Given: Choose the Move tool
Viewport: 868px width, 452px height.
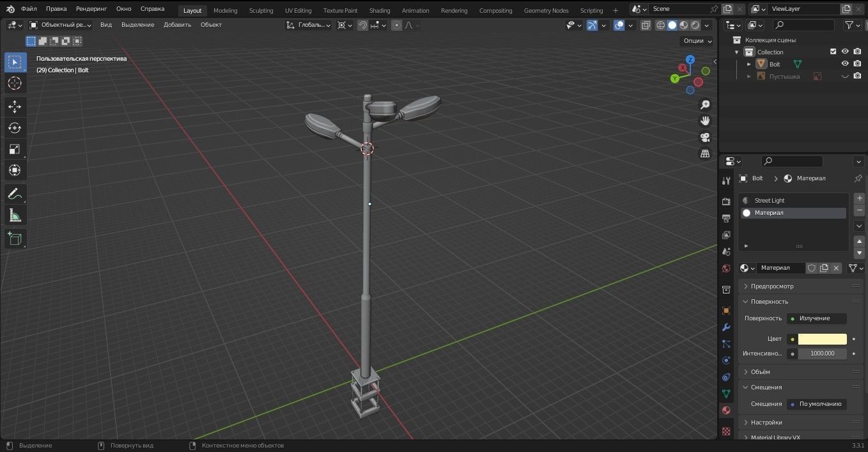Looking at the screenshot, I should point(15,107).
